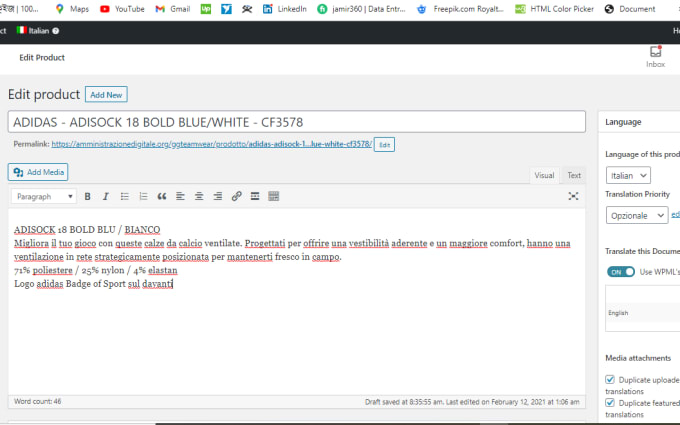Toggle the toolbar toggle icon
The image size is (680, 425).
(274, 196)
